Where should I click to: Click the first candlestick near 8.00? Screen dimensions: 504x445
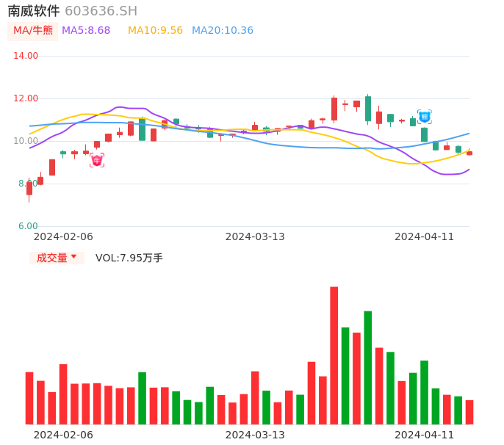coord(29,189)
